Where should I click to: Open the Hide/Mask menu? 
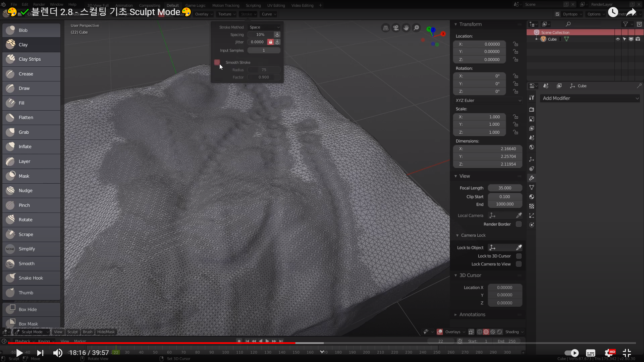pyautogui.click(x=106, y=332)
